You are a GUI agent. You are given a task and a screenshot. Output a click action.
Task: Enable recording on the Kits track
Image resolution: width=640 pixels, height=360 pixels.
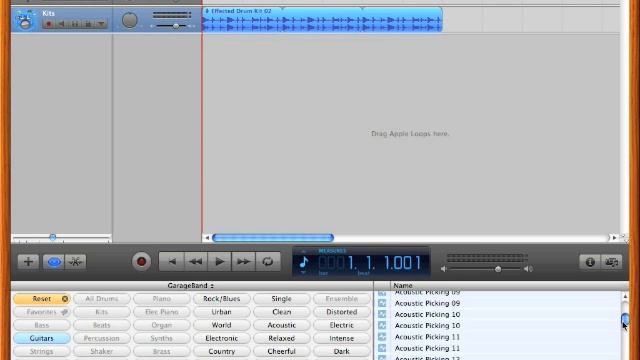coord(49,24)
